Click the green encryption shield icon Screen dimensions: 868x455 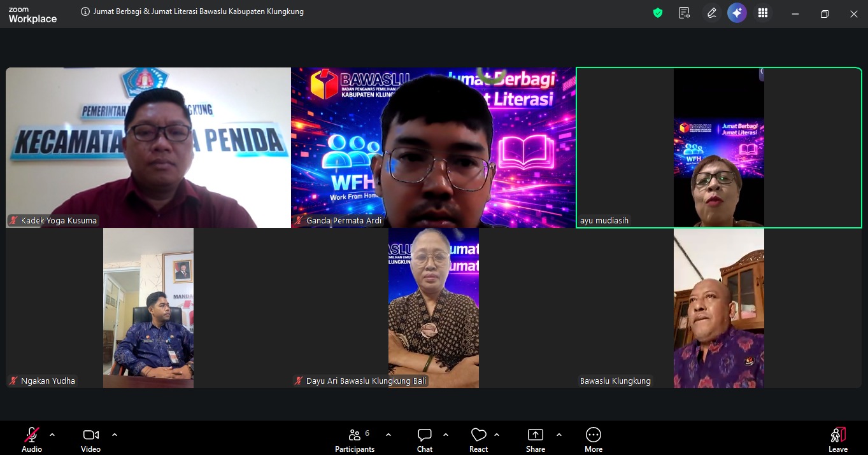tap(658, 13)
